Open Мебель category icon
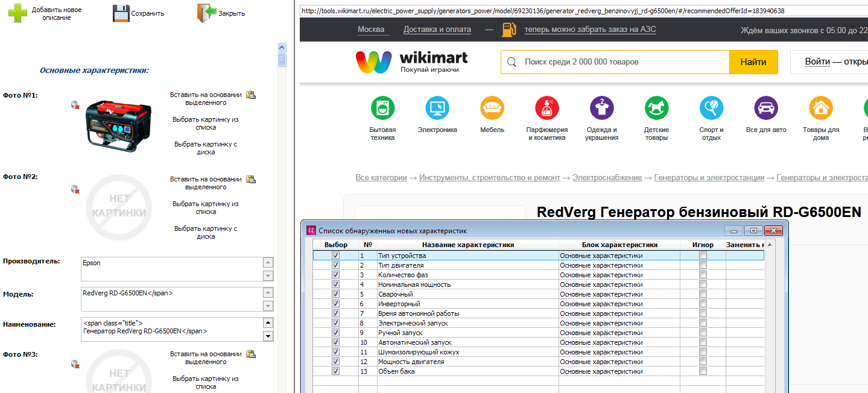 492,108
